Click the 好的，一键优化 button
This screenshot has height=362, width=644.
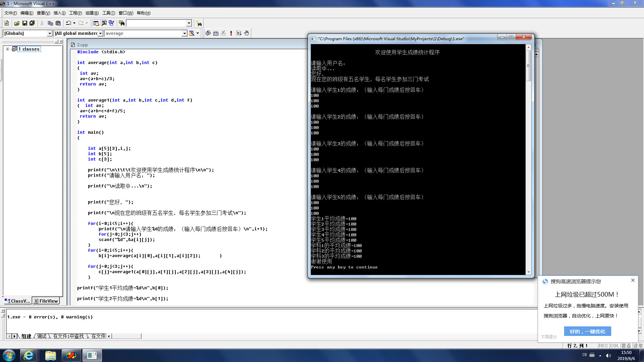pos(587,331)
